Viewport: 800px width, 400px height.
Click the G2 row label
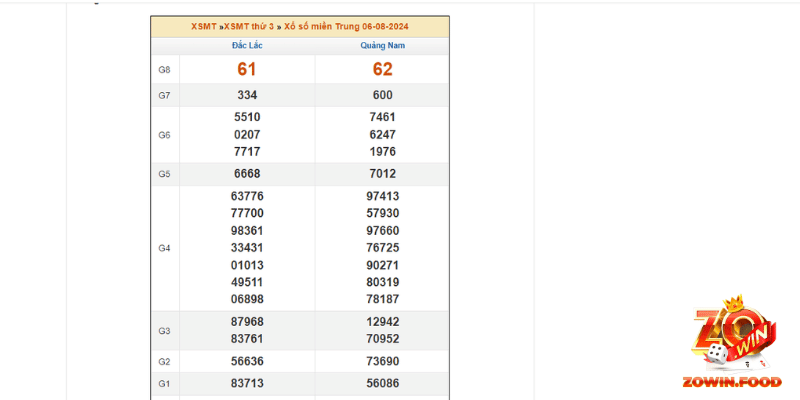tap(165, 361)
